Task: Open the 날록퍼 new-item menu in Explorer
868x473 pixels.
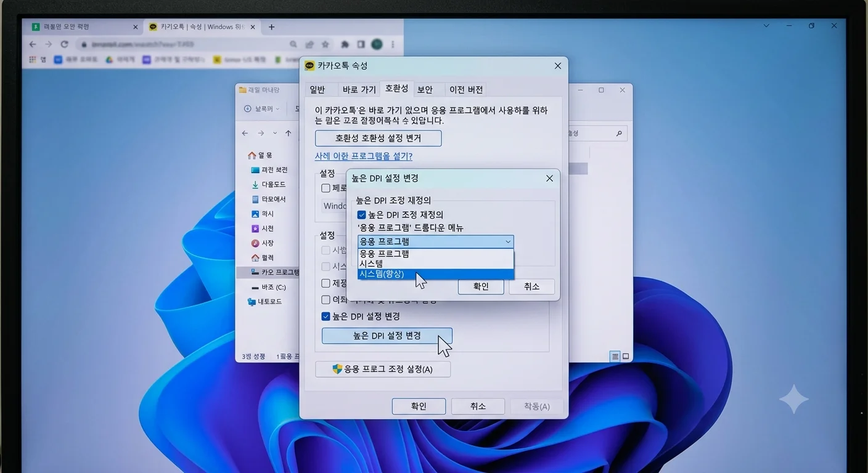Action: pos(262,108)
